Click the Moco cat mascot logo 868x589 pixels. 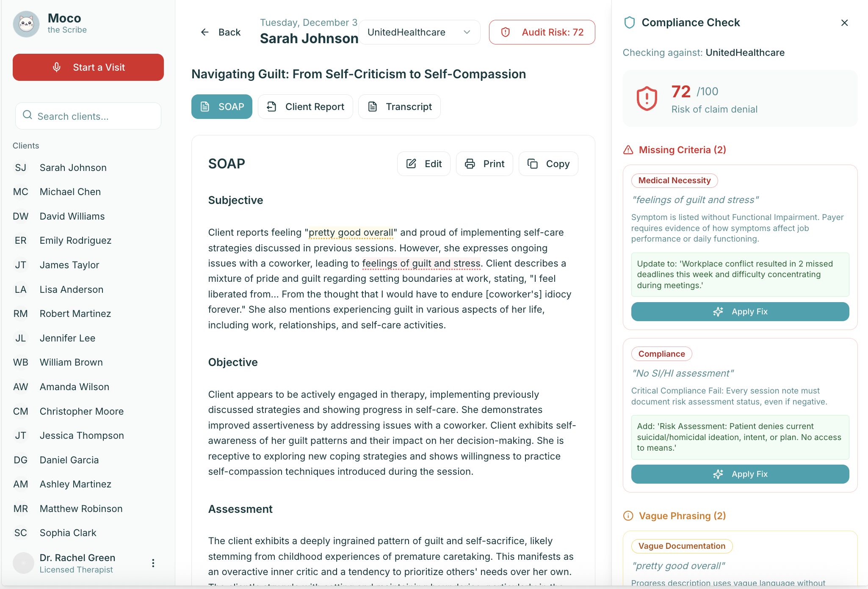pos(26,24)
